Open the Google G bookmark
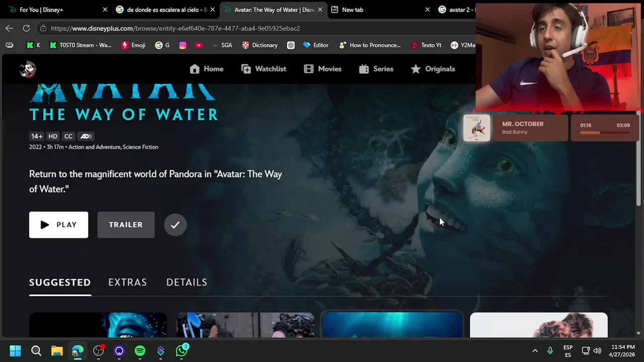The image size is (644, 362). tap(162, 45)
